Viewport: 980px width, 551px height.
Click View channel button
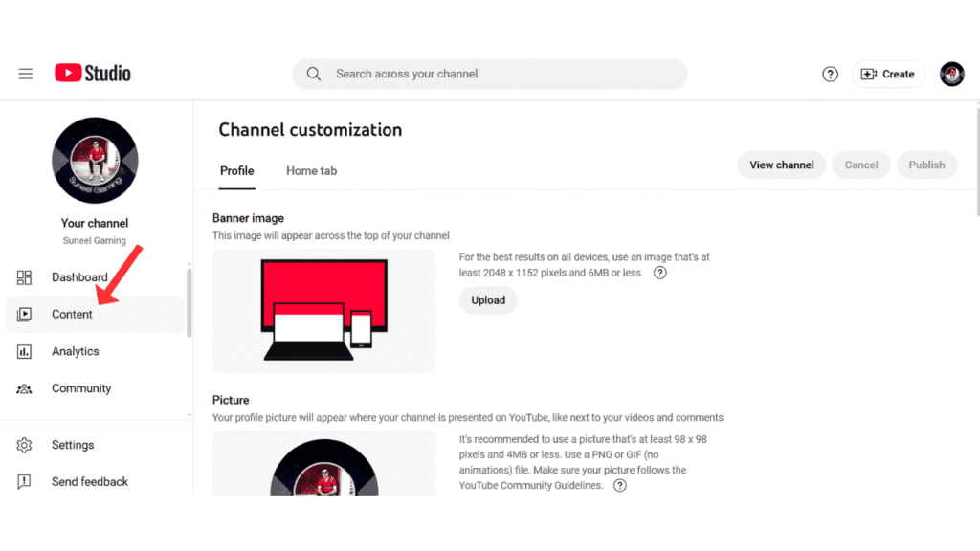[781, 165]
